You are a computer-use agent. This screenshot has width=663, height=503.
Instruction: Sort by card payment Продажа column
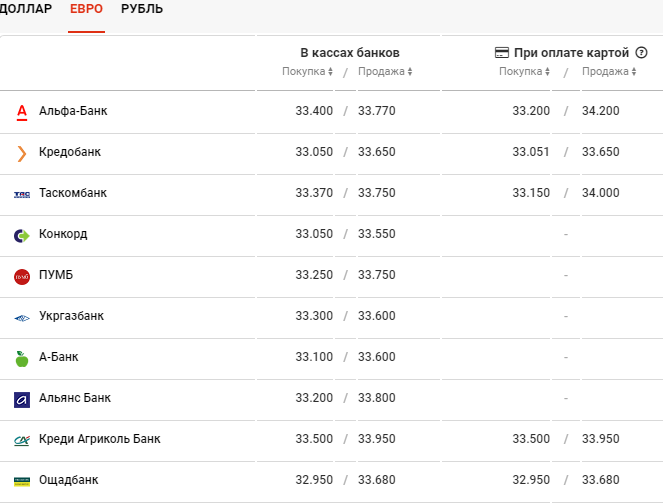pos(609,72)
